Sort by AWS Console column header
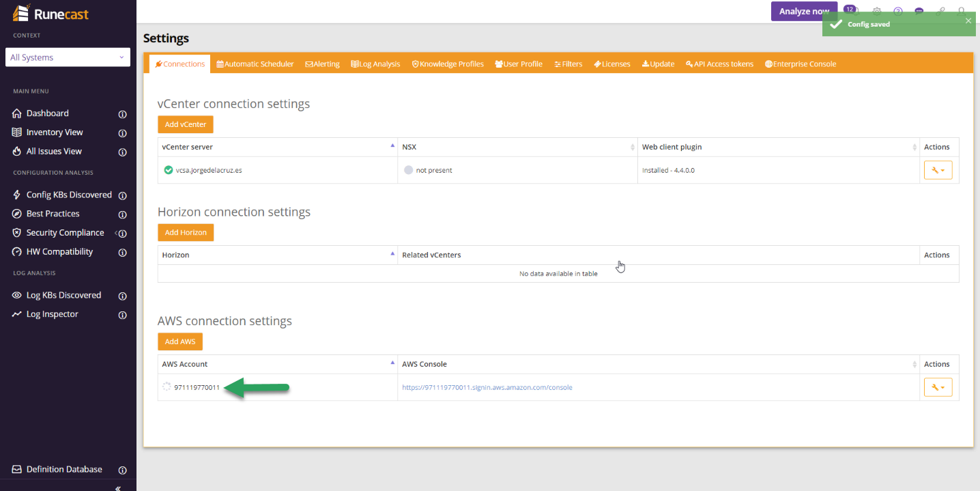The height and width of the screenshot is (491, 980). [659, 364]
